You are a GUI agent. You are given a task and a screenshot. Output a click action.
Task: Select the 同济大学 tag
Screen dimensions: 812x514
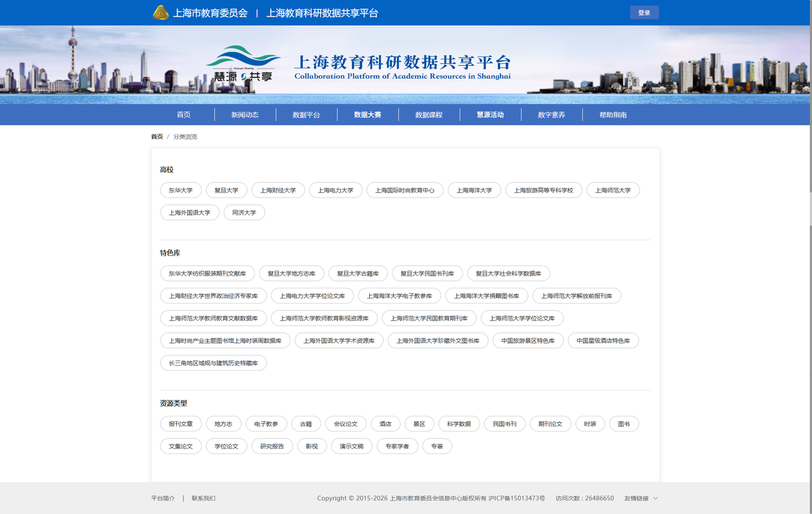pos(244,212)
